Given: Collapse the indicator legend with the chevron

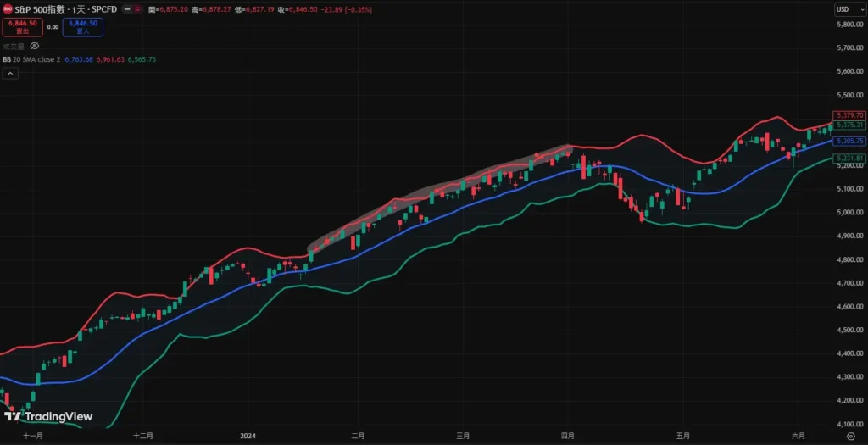Looking at the screenshot, I should coord(9,74).
